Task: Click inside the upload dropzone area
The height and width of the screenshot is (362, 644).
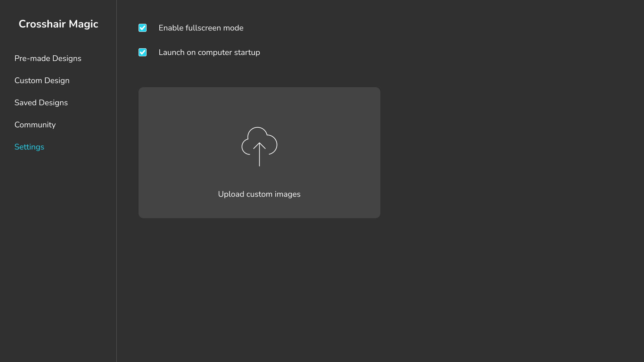Action: coord(259,153)
